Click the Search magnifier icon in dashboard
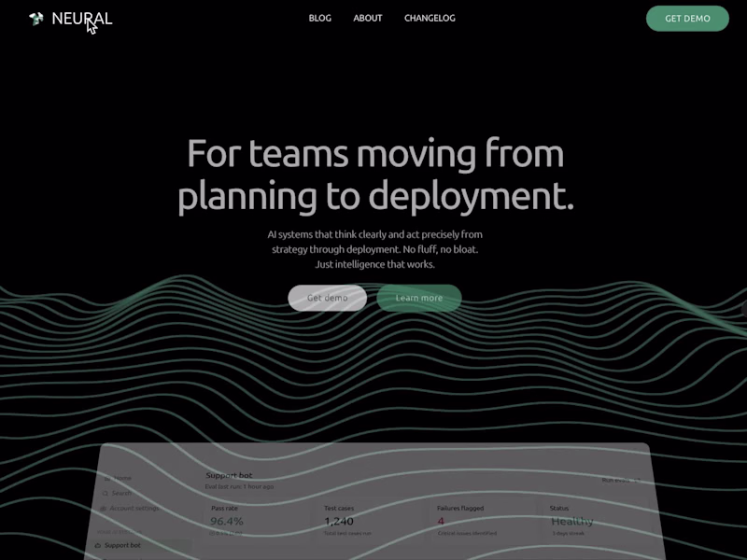747x560 pixels. (x=106, y=494)
